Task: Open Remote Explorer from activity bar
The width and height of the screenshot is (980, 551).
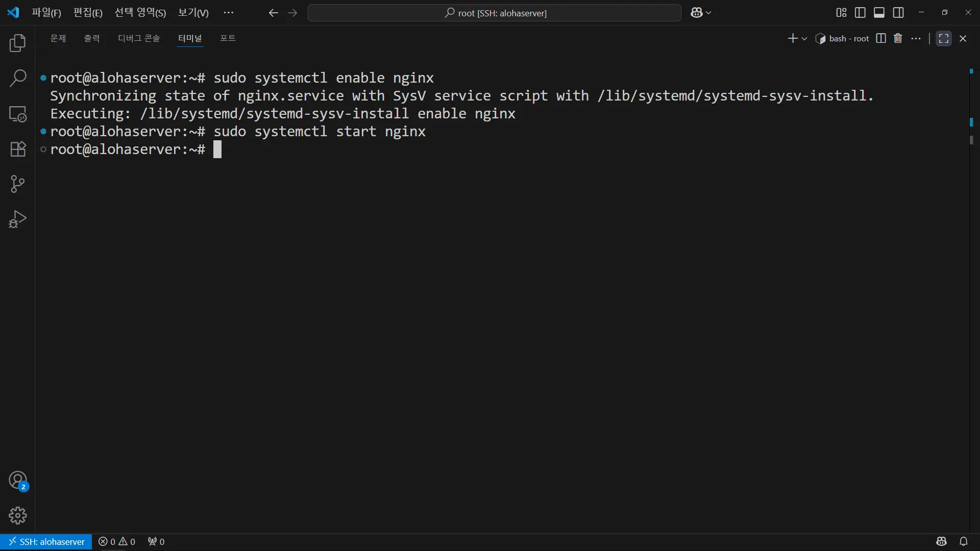Action: click(x=18, y=114)
